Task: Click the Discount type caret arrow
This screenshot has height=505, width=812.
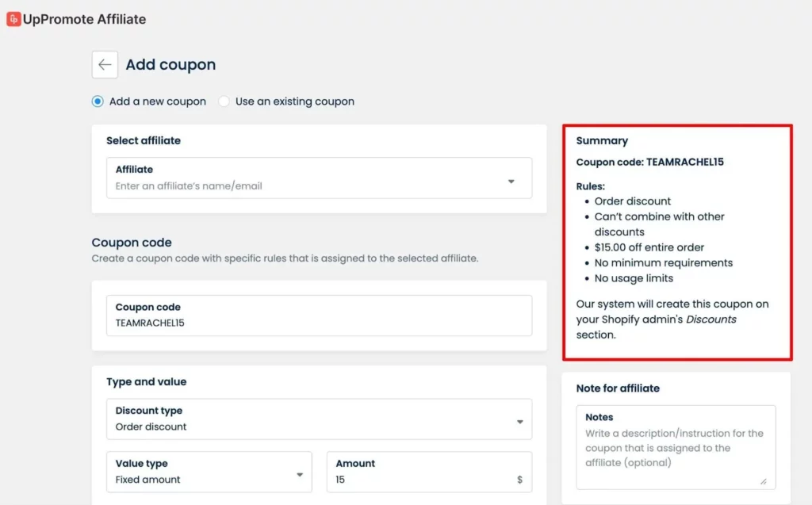Action: 519,422
